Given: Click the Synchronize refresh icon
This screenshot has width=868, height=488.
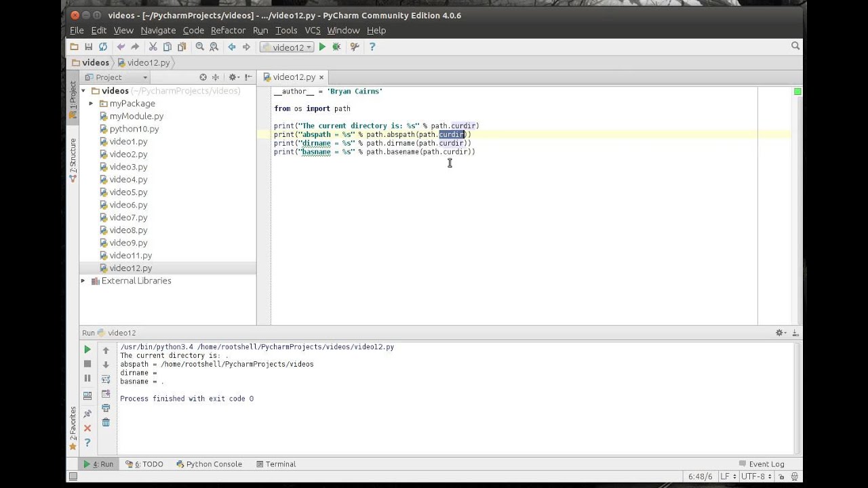Looking at the screenshot, I should point(103,47).
